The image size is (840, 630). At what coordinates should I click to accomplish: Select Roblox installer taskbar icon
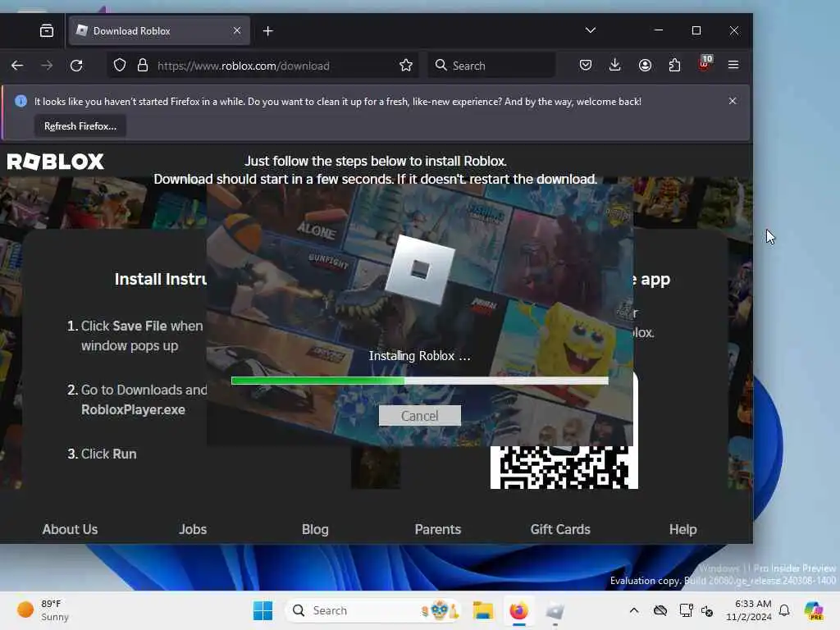pos(555,610)
